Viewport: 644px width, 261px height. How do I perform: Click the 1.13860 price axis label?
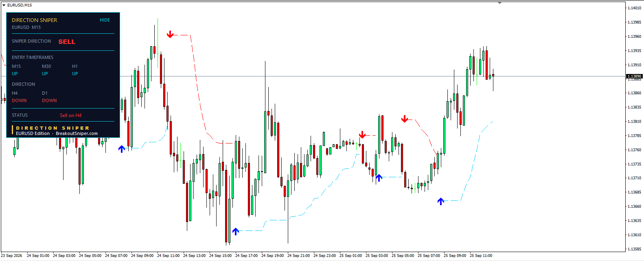pos(634,93)
